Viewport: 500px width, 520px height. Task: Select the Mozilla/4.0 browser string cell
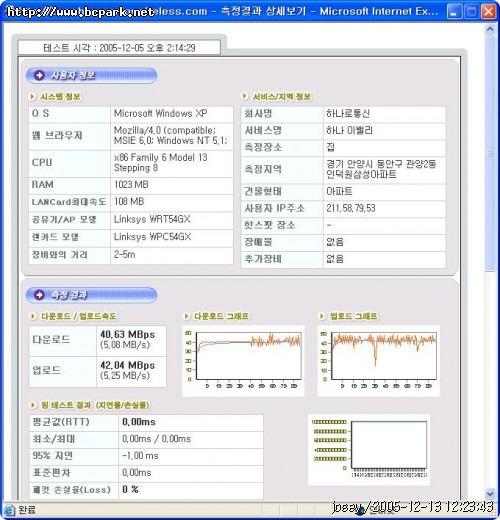[172, 136]
